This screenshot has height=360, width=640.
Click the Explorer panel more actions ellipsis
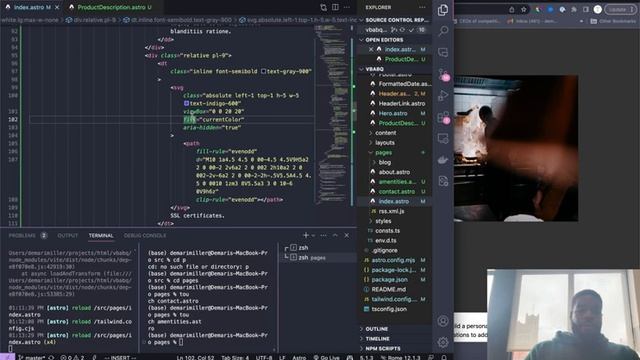pos(422,7)
